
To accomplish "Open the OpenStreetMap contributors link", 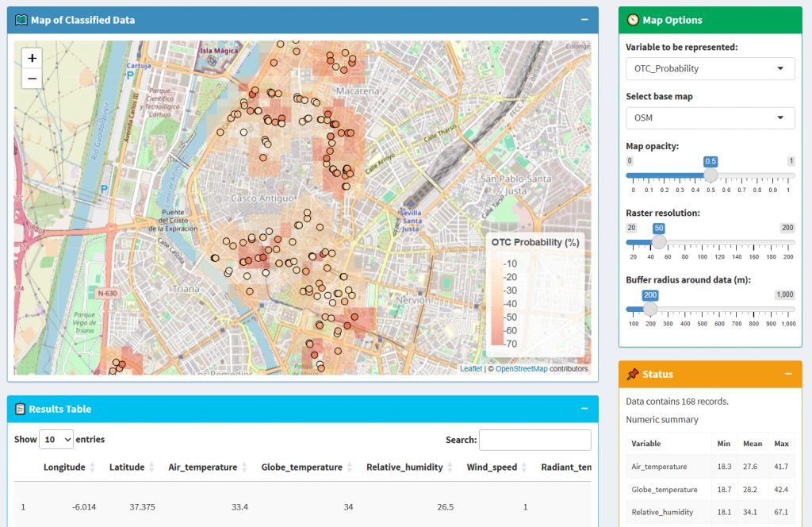I will coord(523,369).
